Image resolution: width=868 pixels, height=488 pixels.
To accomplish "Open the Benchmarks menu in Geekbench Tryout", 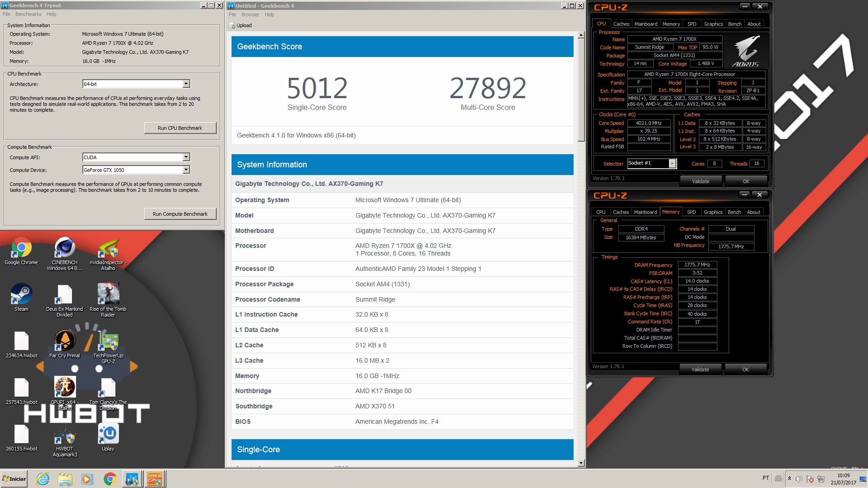I will [28, 14].
